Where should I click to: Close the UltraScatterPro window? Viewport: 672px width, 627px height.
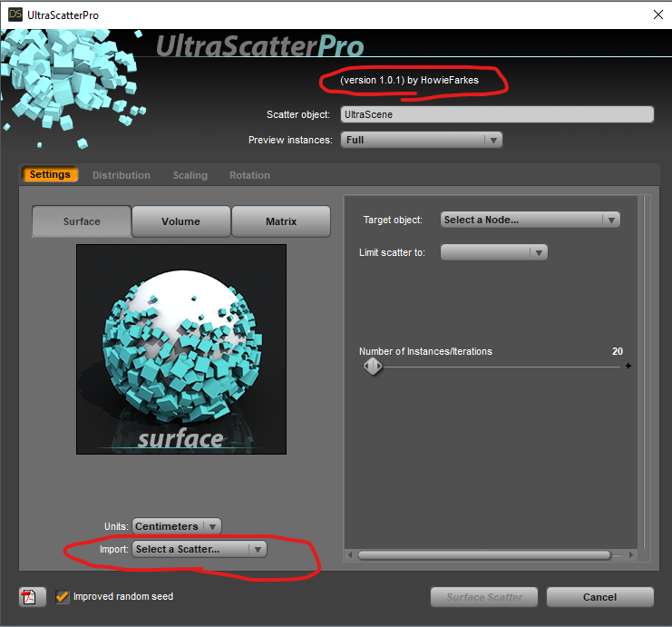coord(658,15)
